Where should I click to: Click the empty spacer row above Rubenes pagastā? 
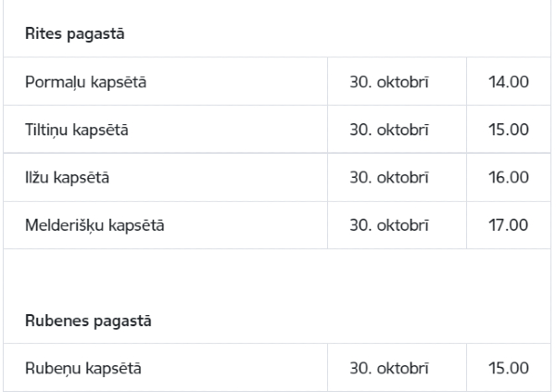point(277,273)
